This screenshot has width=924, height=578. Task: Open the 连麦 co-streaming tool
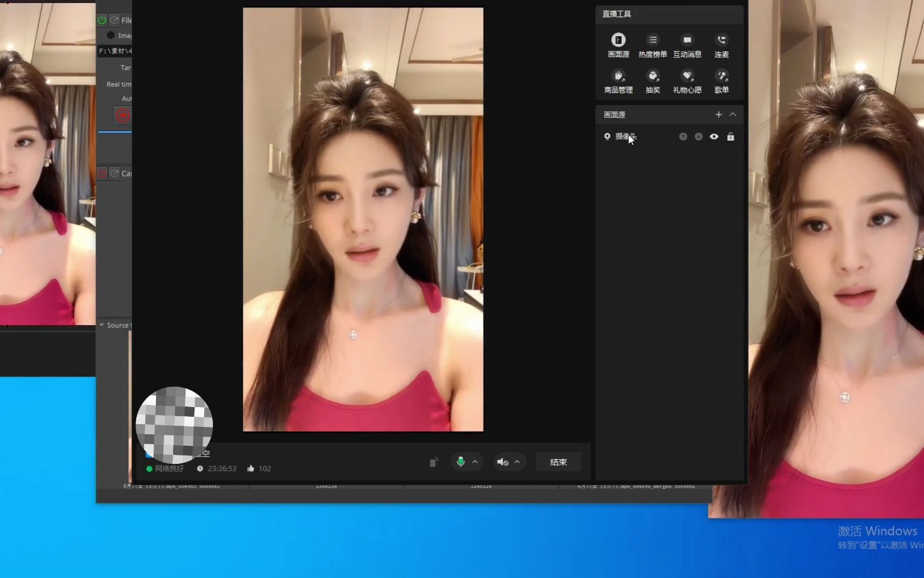(x=721, y=45)
